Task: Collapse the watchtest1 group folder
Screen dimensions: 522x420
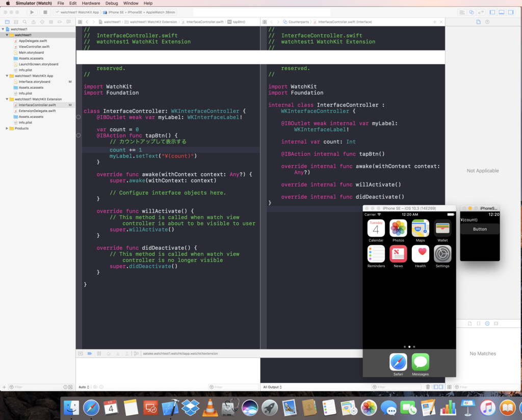Action: coord(7,35)
